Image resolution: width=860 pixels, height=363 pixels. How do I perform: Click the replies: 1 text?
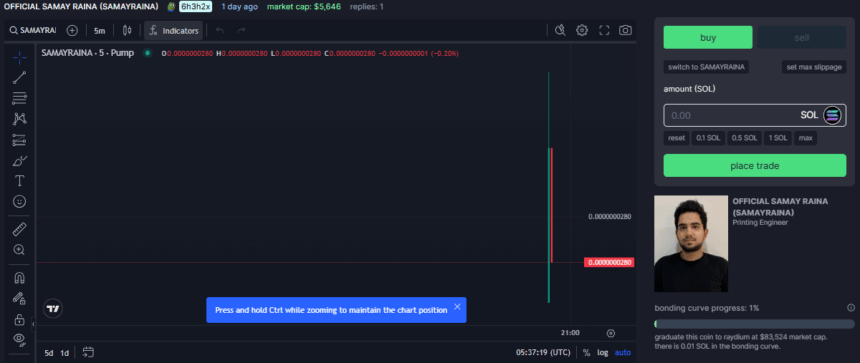tap(367, 7)
